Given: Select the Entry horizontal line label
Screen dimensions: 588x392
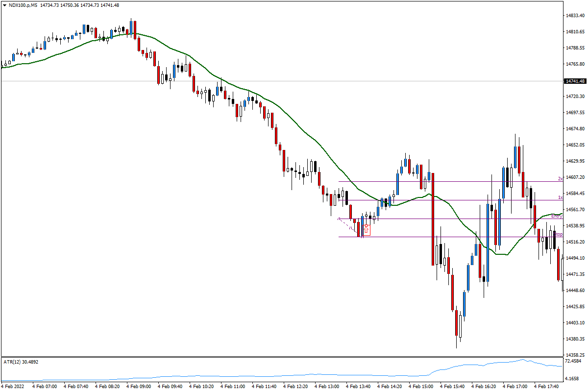Looking at the screenshot, I should [x=557, y=216].
